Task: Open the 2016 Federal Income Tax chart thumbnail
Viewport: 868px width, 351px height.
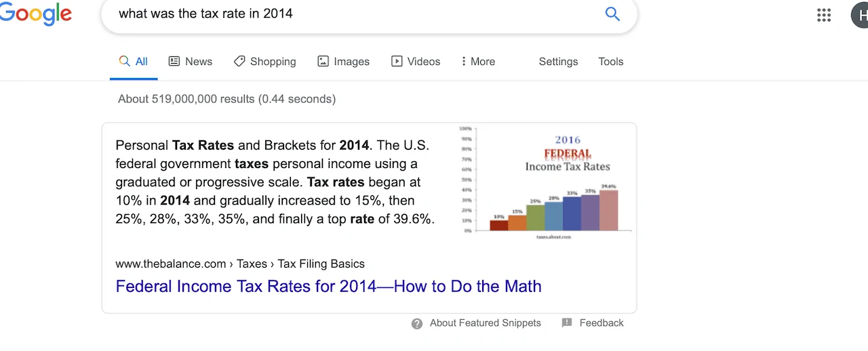Action: 545,182
